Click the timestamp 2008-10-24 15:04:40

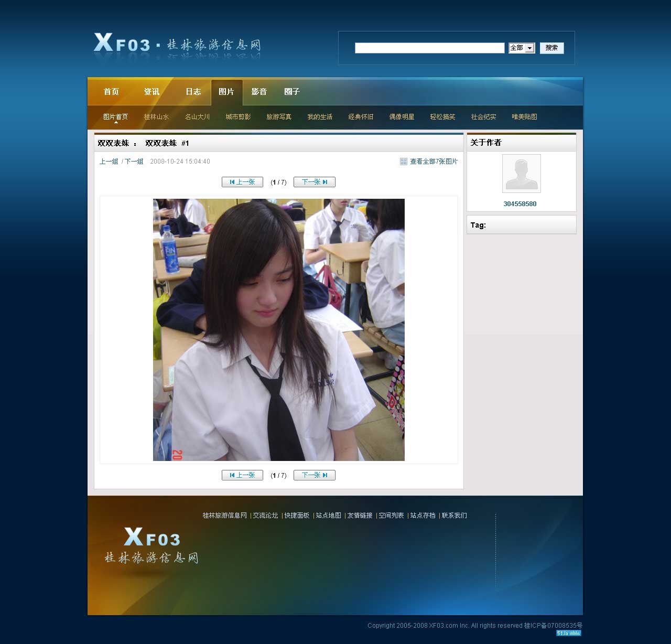click(x=180, y=162)
